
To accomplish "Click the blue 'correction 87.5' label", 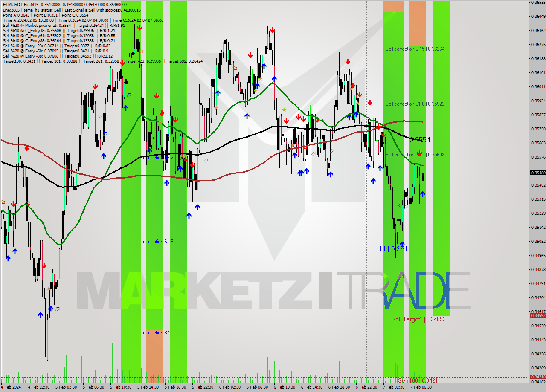I will click(x=158, y=333).
